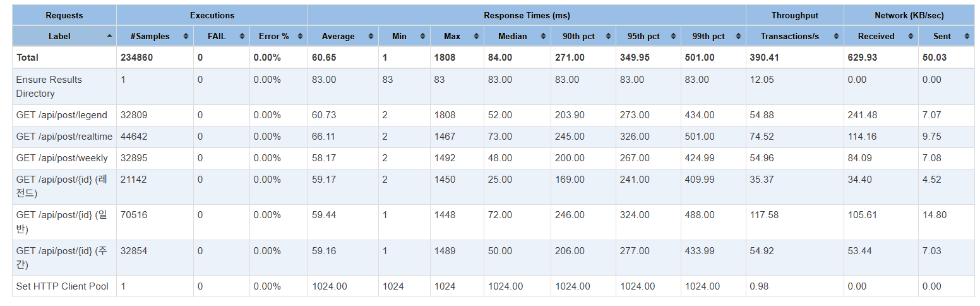Sort by FAIL column header
This screenshot has width=980, height=306.
pyautogui.click(x=222, y=36)
